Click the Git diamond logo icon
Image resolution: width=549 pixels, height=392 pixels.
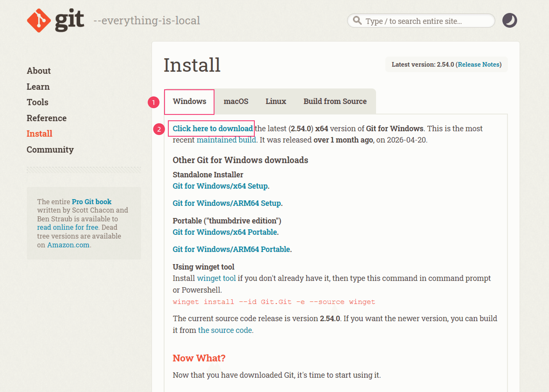pyautogui.click(x=39, y=21)
